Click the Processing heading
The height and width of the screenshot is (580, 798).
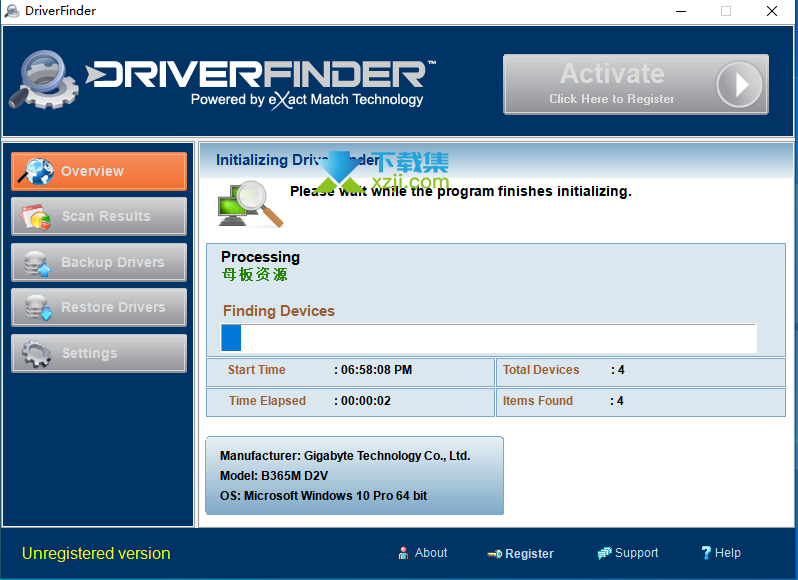click(260, 257)
